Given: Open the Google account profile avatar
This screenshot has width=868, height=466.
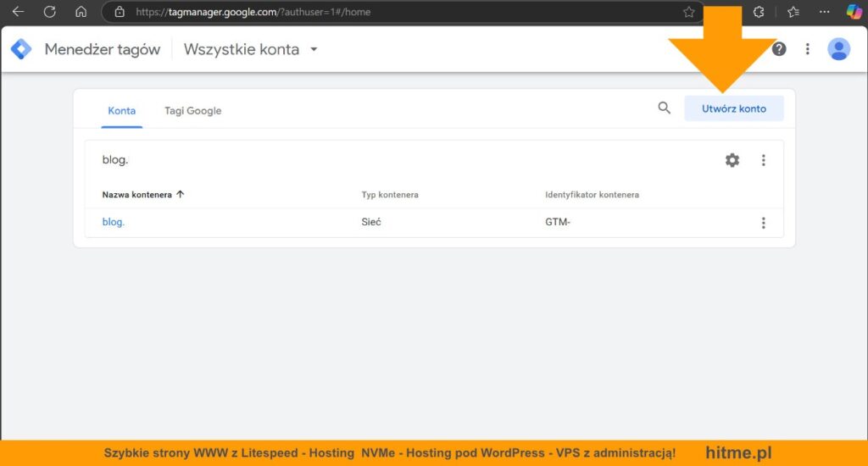Looking at the screenshot, I should [x=838, y=49].
